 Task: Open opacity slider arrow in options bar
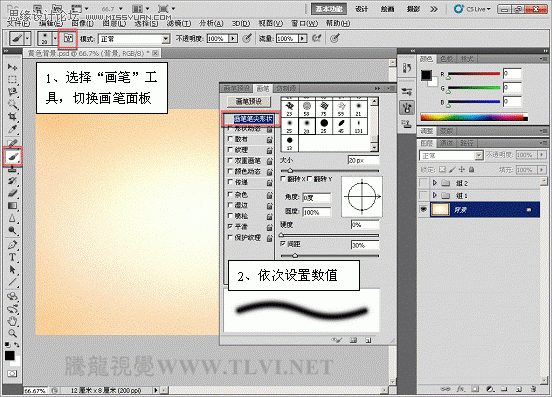(233, 38)
